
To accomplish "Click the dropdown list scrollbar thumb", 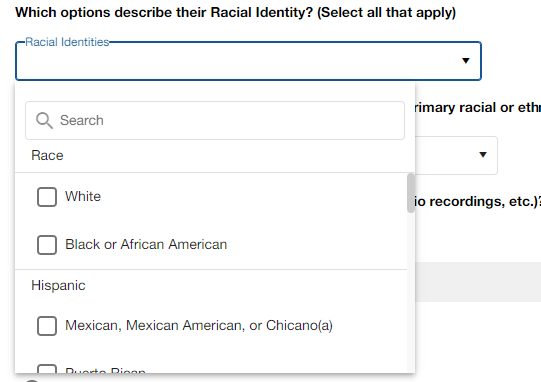I will tap(411, 193).
